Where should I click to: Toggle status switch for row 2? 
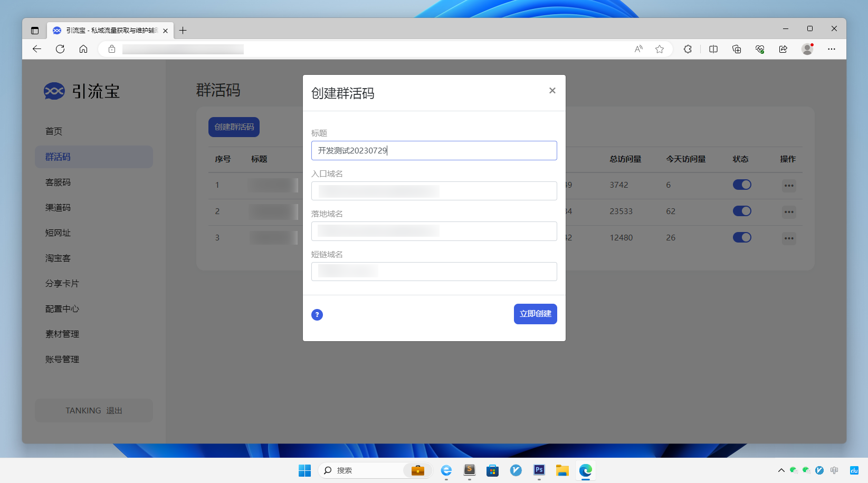742,211
